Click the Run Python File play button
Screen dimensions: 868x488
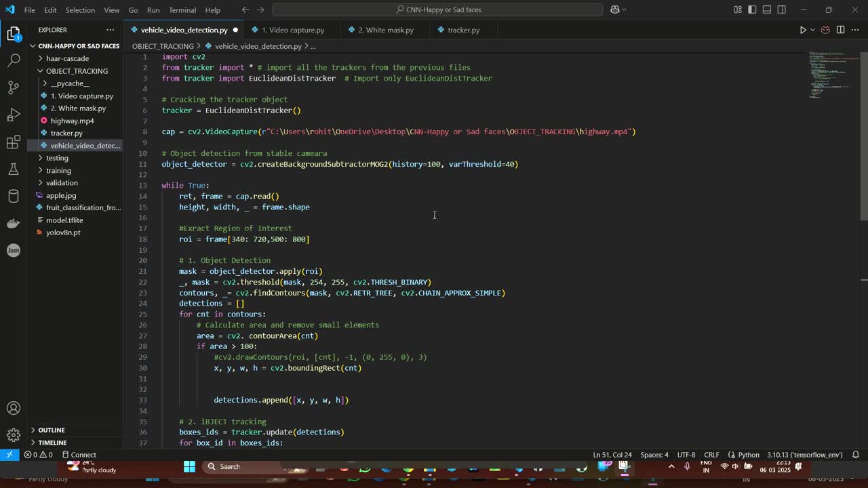[x=803, y=30]
